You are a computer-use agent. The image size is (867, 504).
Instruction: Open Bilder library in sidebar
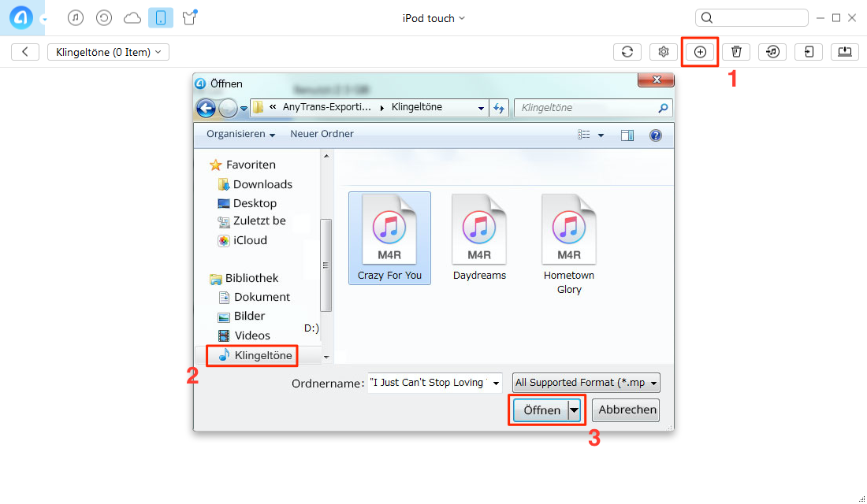[x=242, y=316]
